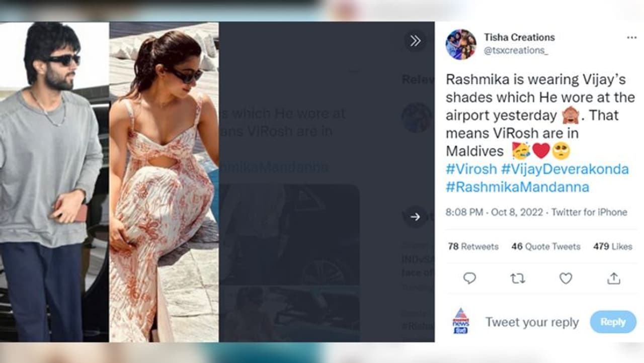
Task: Open the three-dot more options menu
Action: tap(631, 38)
